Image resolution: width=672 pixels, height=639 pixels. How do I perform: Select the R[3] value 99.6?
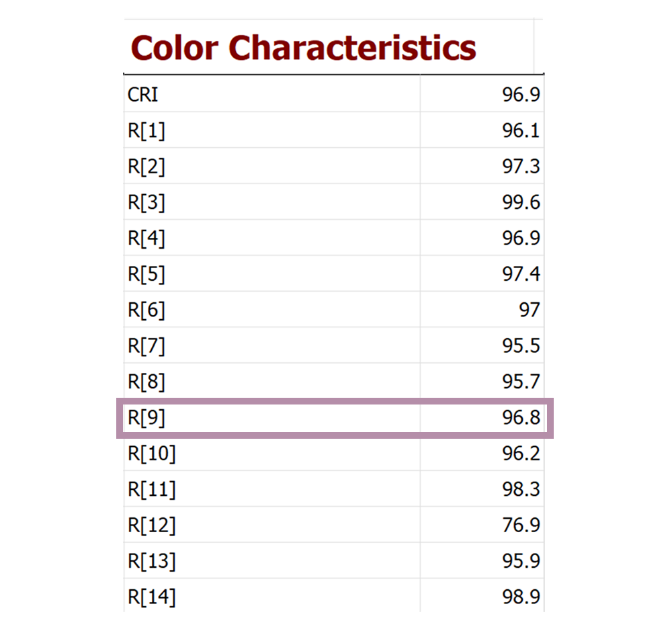521,202
